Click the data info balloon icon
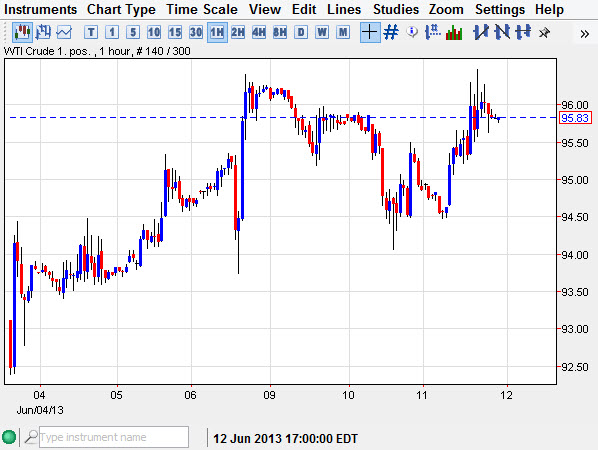The image size is (598, 450). click(412, 32)
